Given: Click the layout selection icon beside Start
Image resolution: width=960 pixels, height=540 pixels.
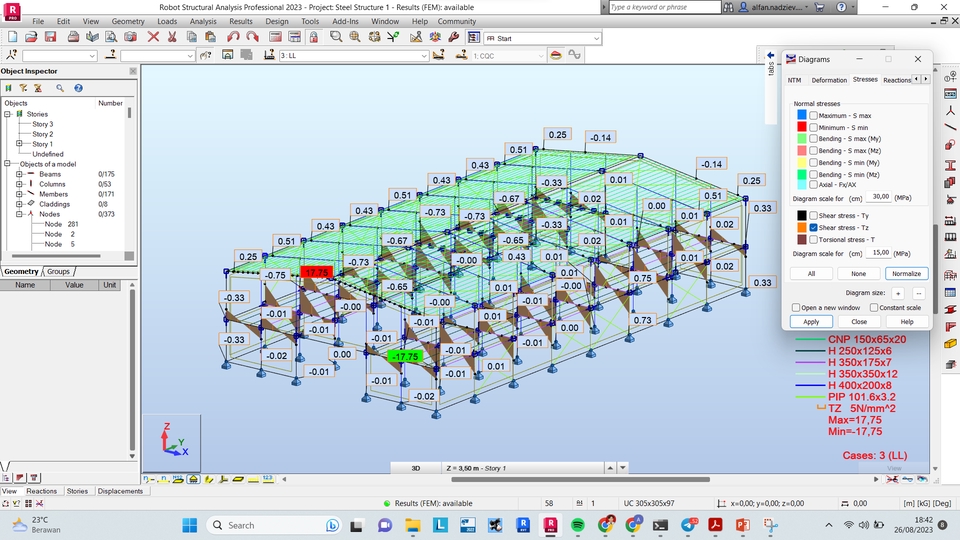Looking at the screenshot, I should [473, 37].
